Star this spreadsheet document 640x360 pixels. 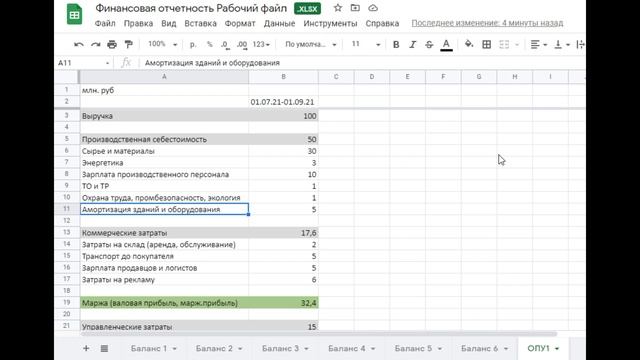(x=338, y=8)
